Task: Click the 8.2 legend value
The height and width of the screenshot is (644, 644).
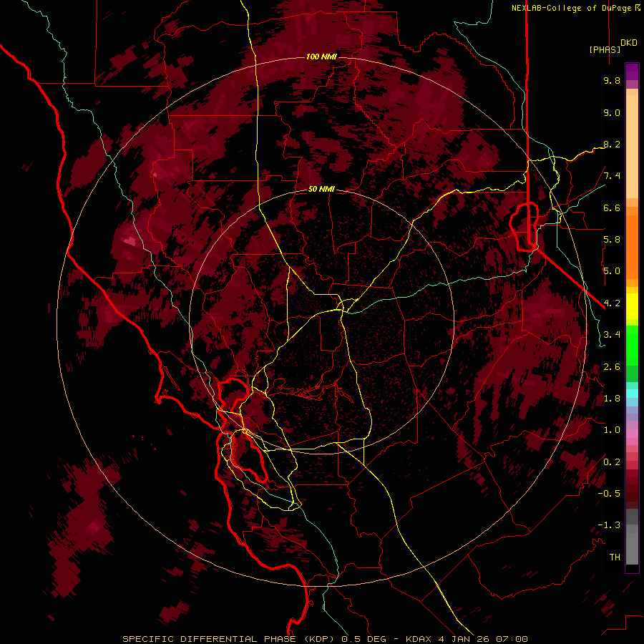Action: pyautogui.click(x=612, y=144)
